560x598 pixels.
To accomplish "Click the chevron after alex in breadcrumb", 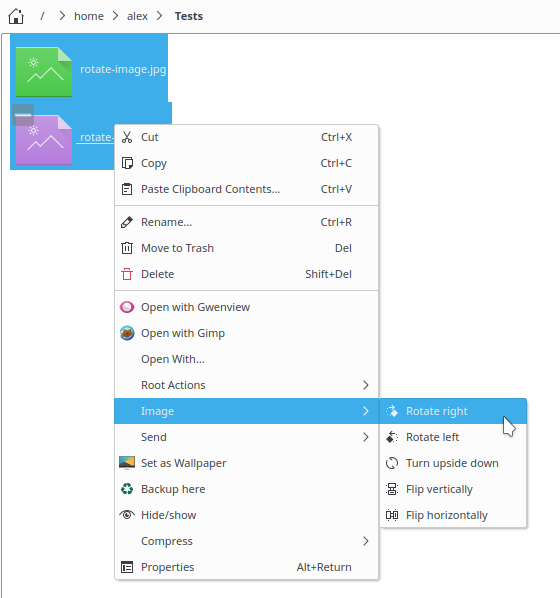I will (159, 16).
